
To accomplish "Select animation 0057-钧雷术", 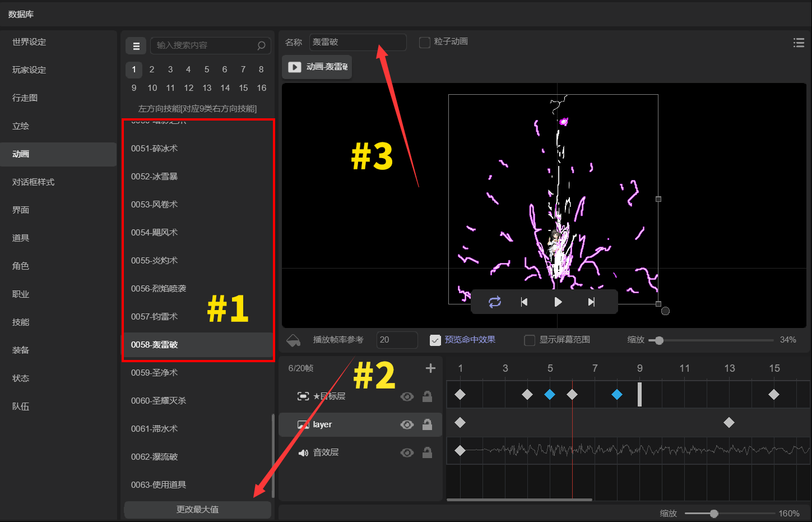I will [x=197, y=317].
